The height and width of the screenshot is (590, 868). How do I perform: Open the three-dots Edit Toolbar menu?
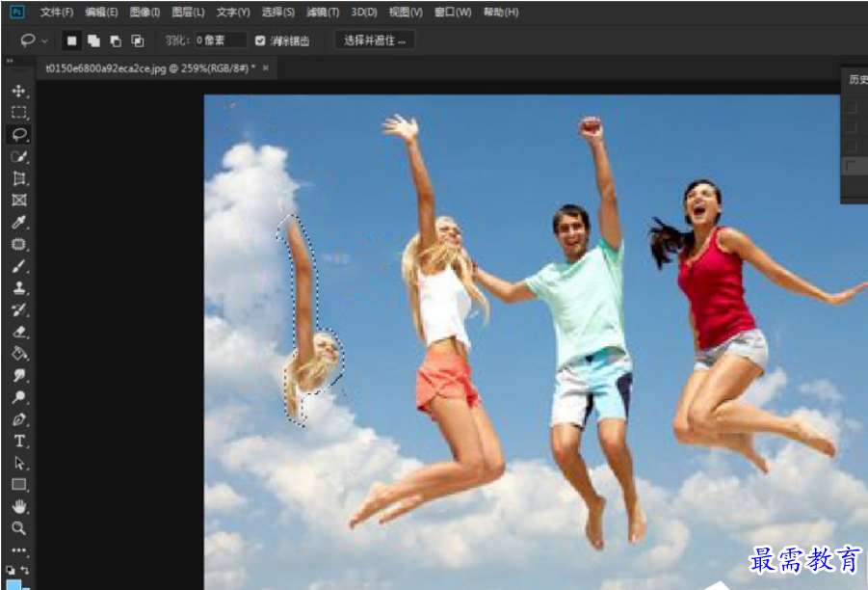pos(19,550)
